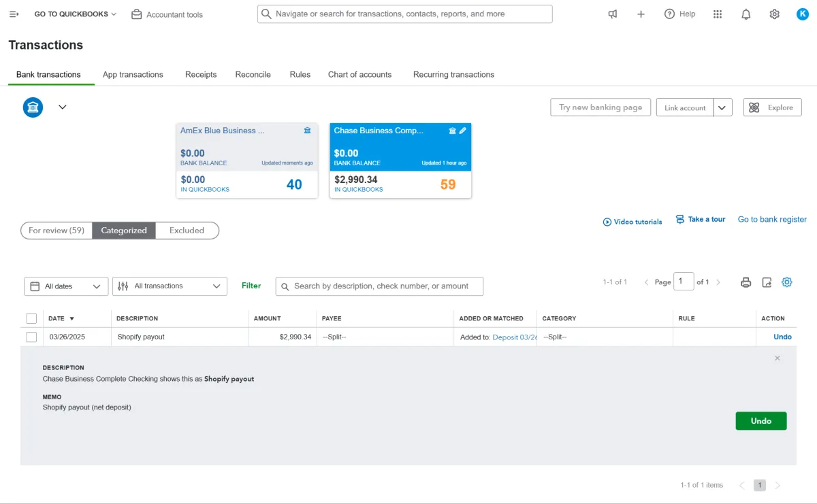Go to previous page arrow near Page field
Screen dimensions: 817x504
[646, 282]
